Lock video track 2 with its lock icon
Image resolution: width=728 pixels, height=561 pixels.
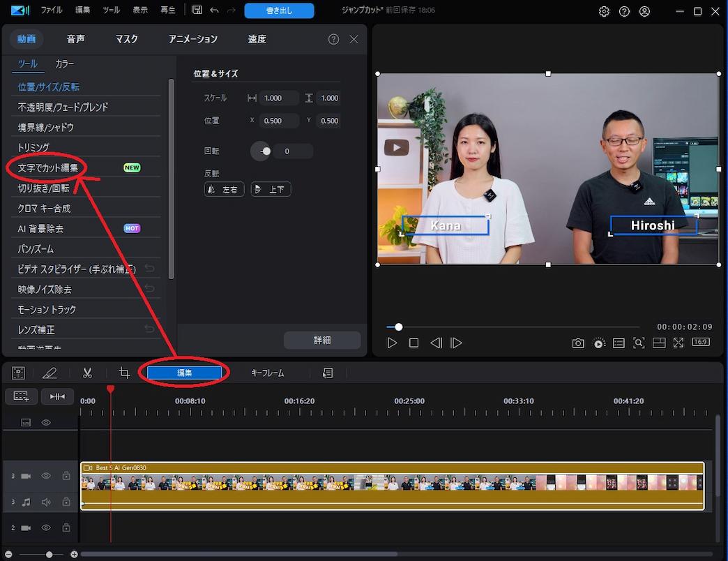[66, 528]
